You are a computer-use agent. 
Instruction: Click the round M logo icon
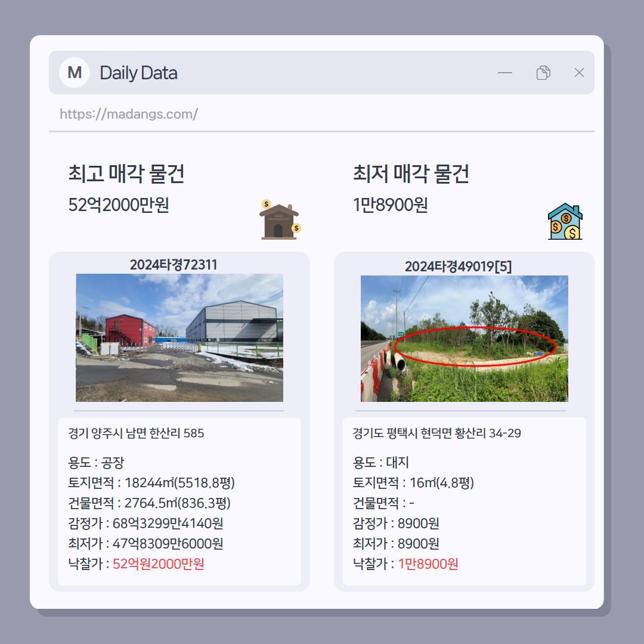(75, 73)
